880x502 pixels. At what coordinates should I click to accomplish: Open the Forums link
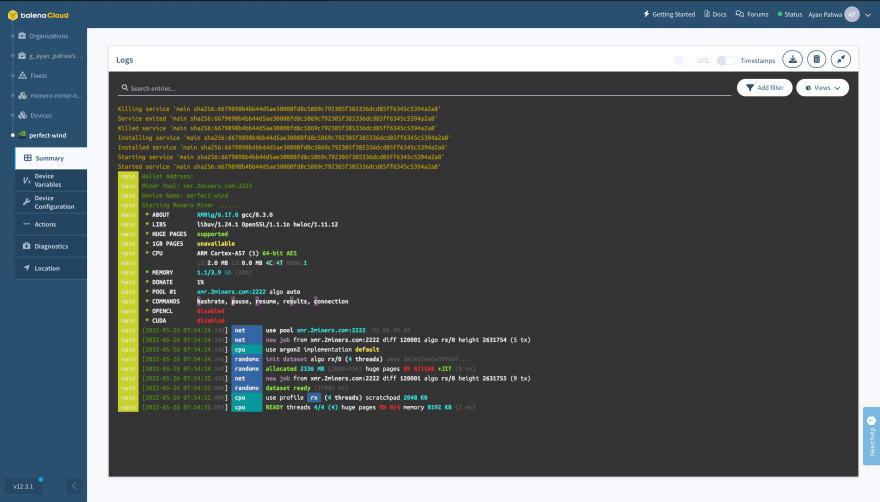coord(752,14)
